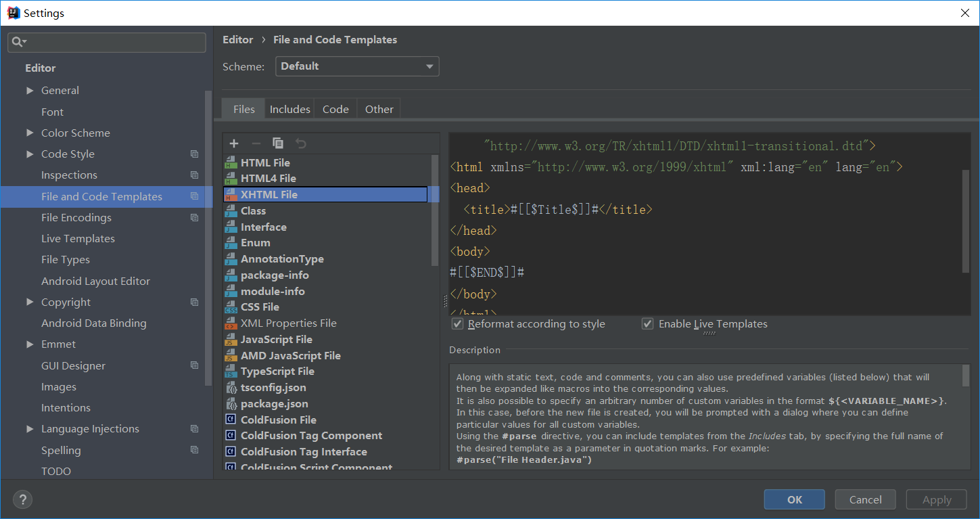980x519 pixels.
Task: Click the ColdFusion File template icon
Action: click(231, 420)
